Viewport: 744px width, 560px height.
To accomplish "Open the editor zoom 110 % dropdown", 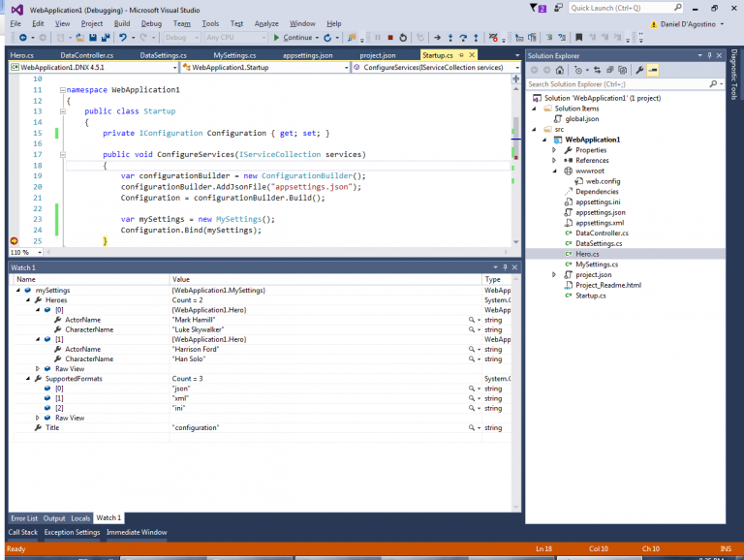I will coord(40,253).
